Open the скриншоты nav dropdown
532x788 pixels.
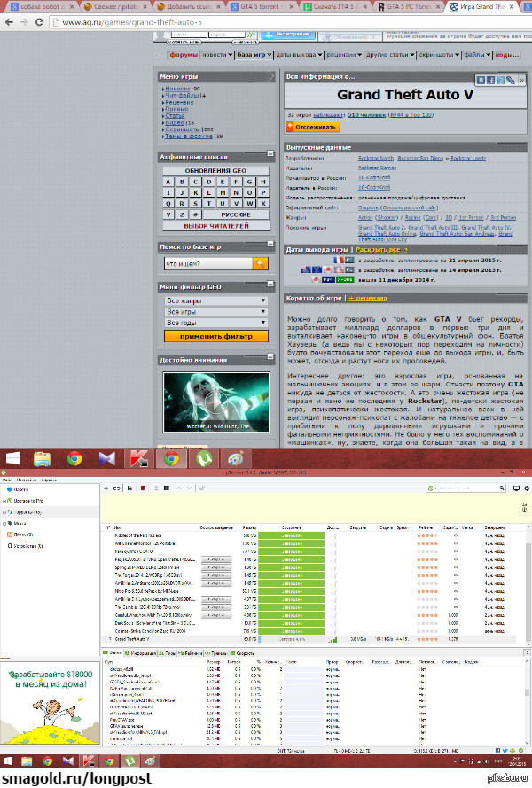[439, 55]
